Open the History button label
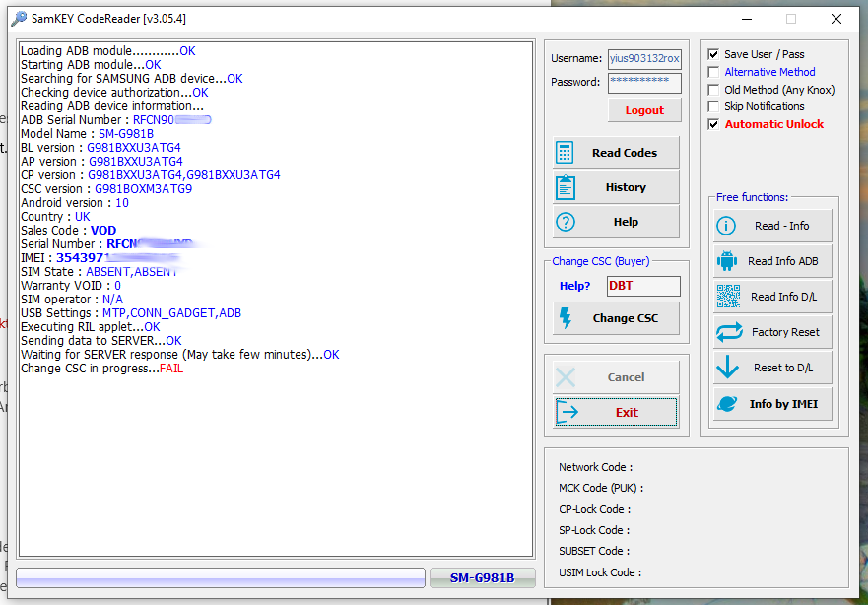The image size is (868, 605). click(x=626, y=187)
